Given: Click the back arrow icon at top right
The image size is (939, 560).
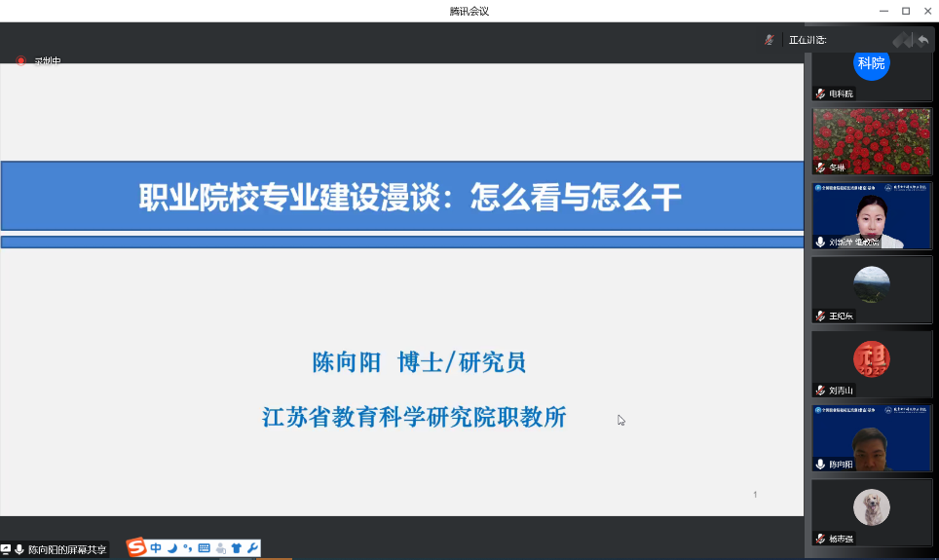Looking at the screenshot, I should click(922, 40).
